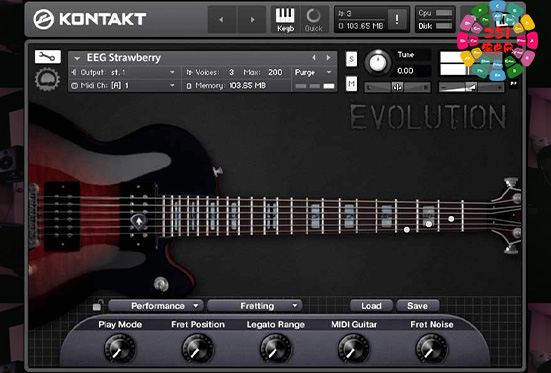The width and height of the screenshot is (551, 373).
Task: Click the Load button
Action: (371, 306)
